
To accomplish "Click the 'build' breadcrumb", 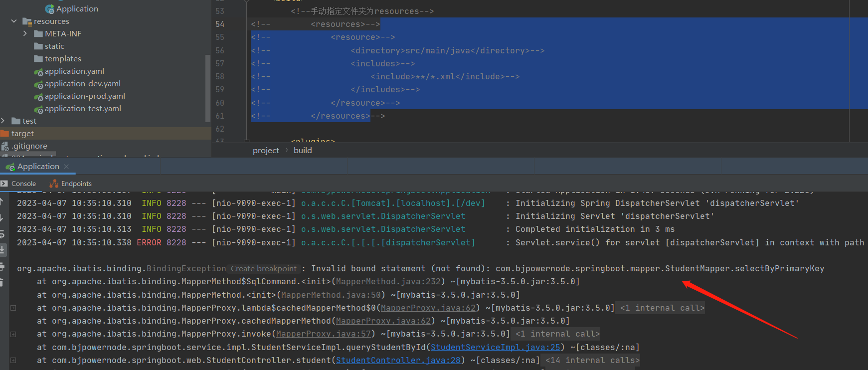I will pyautogui.click(x=303, y=151).
